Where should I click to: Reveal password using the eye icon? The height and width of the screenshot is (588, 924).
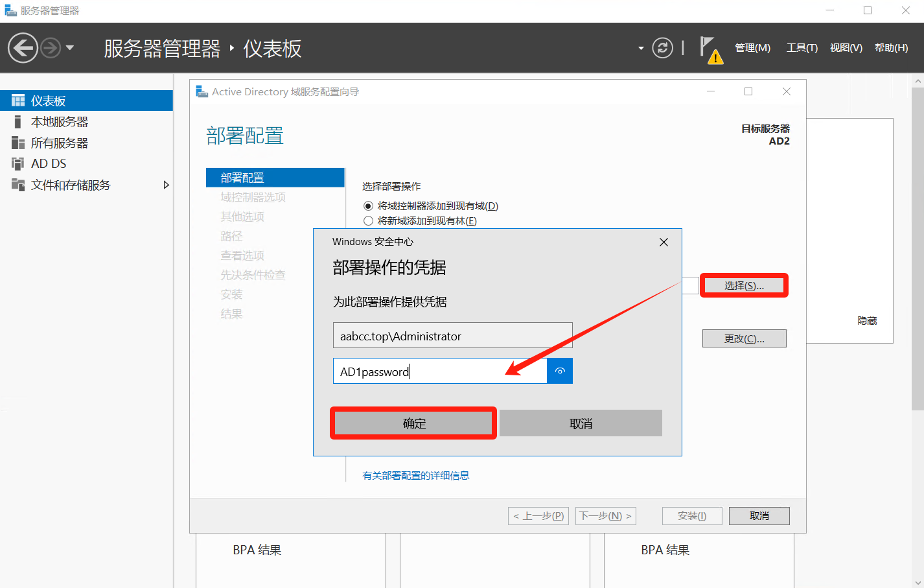pos(560,371)
